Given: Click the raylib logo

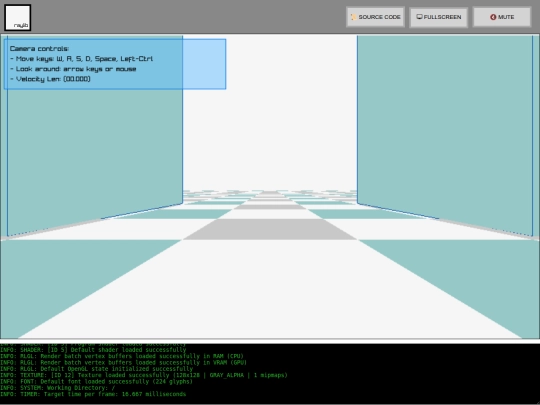Looking at the screenshot, I should (x=18, y=18).
